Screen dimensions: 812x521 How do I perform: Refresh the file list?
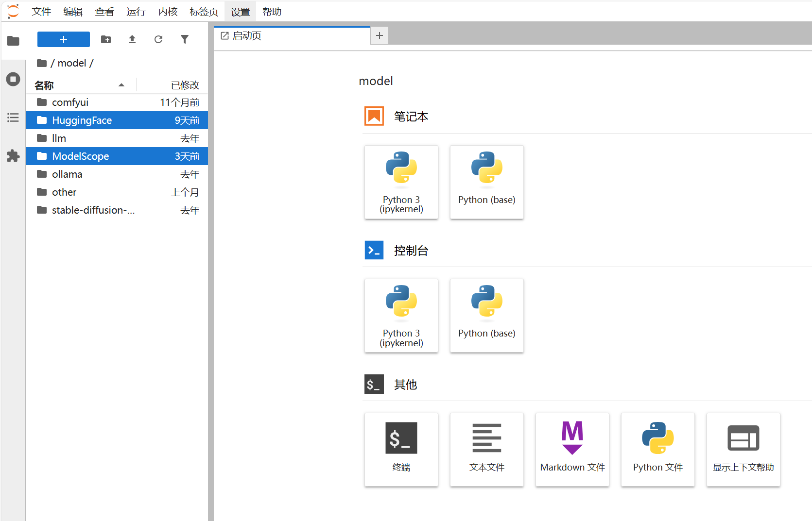[158, 39]
